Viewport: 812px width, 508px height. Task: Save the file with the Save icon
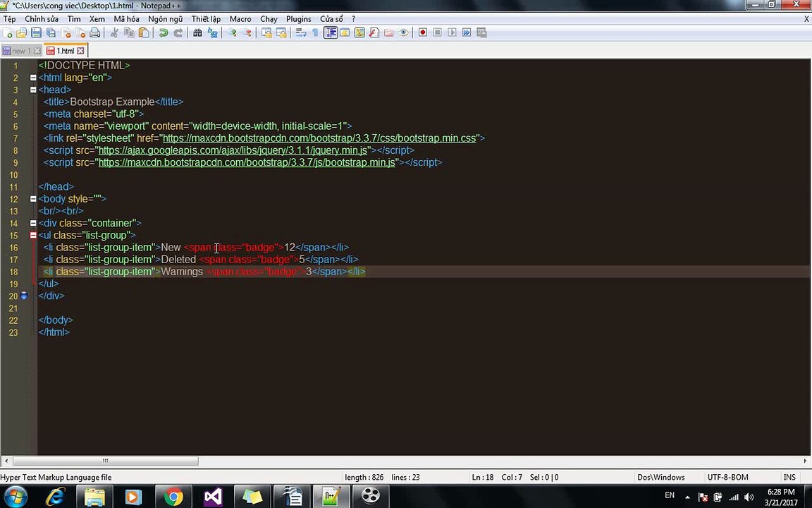click(36, 32)
